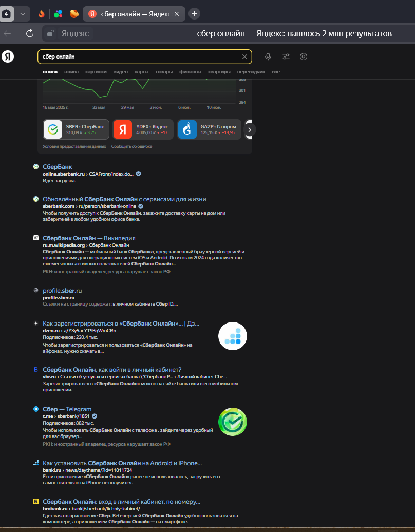Open Обновлённый СберБанк Онлайн result
415x532 pixels.
coord(124,199)
